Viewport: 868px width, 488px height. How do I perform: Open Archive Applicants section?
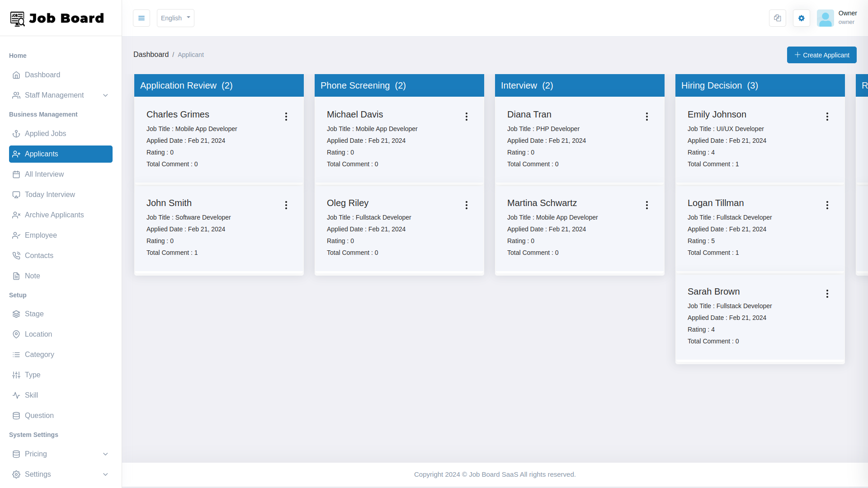click(54, 215)
